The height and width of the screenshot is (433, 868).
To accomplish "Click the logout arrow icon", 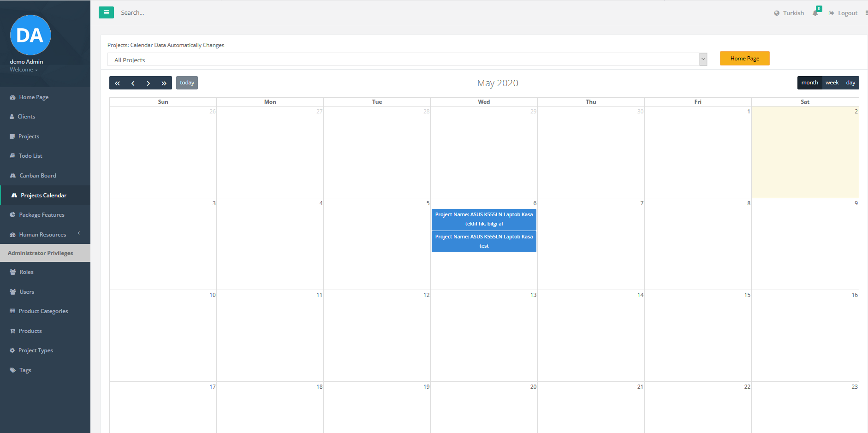I will click(x=831, y=13).
